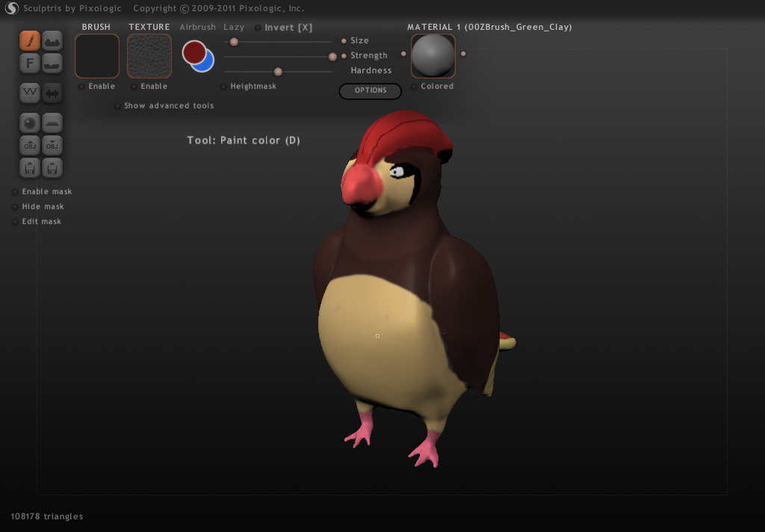765x532 pixels.
Task: Click the Hardness slider handle
Action: coord(278,72)
